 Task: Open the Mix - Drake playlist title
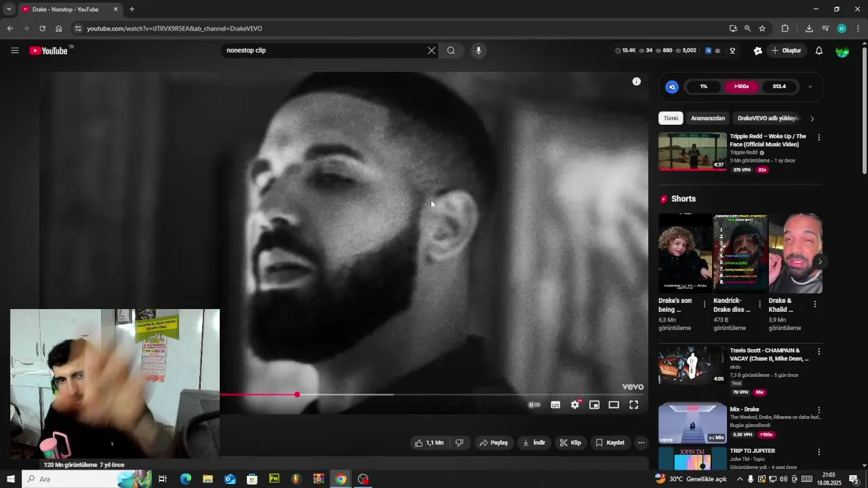tap(745, 409)
